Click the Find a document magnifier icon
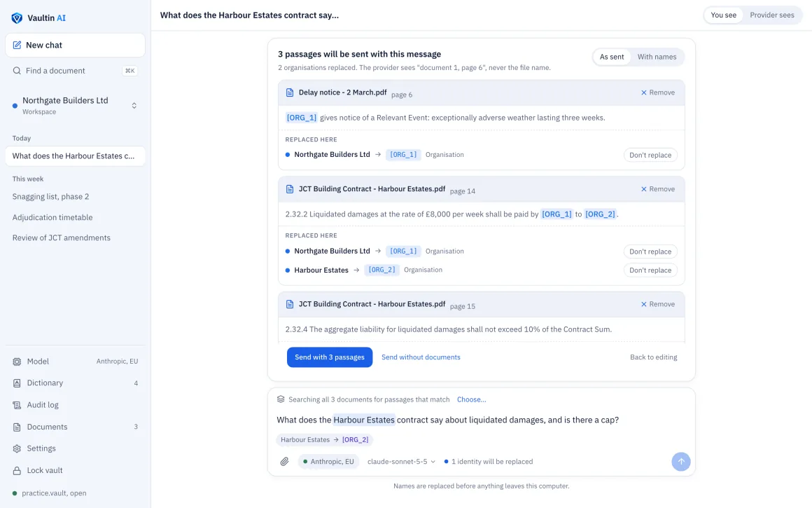This screenshot has width=812, height=508. click(17, 71)
